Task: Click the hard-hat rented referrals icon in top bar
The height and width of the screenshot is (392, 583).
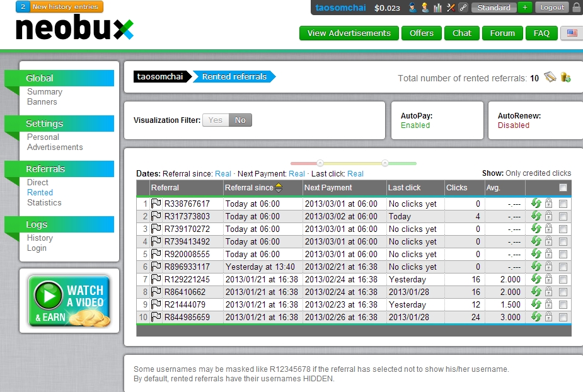Action: (425, 8)
